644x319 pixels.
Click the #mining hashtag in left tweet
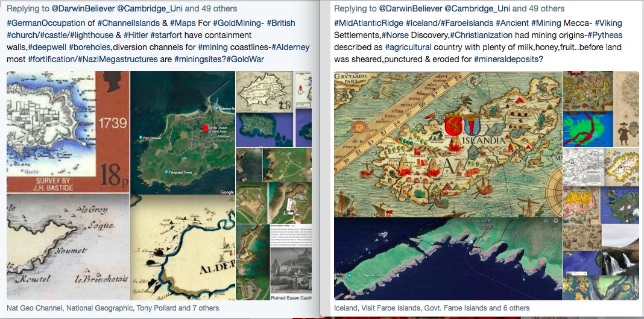pos(213,47)
